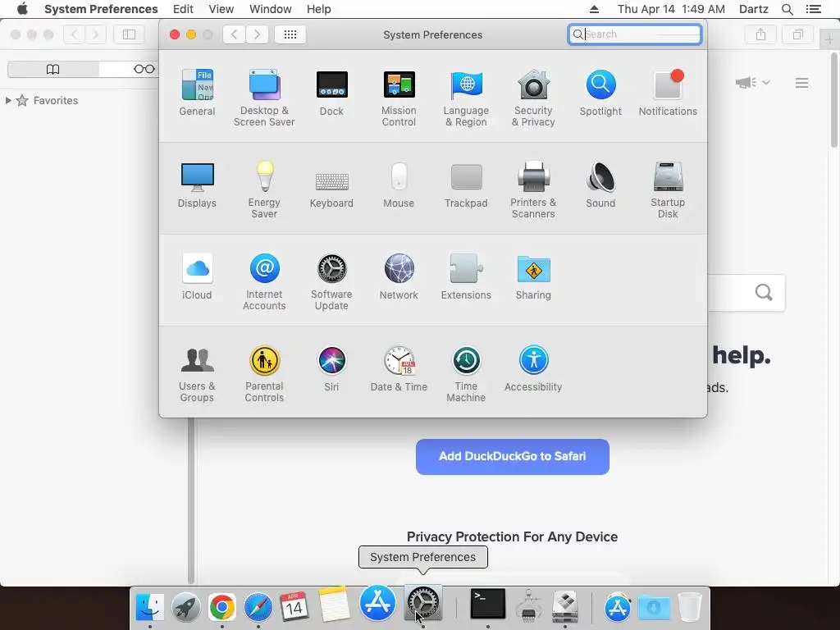Screen dimensions: 840x630
Task: Open Trash in the Dock
Action: [689, 607]
